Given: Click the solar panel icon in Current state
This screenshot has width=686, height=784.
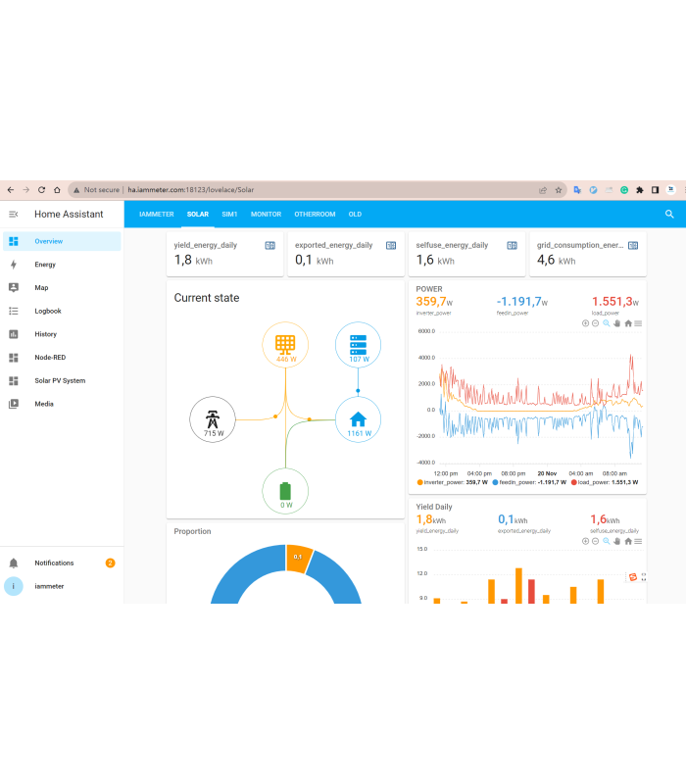Looking at the screenshot, I should pos(285,346).
